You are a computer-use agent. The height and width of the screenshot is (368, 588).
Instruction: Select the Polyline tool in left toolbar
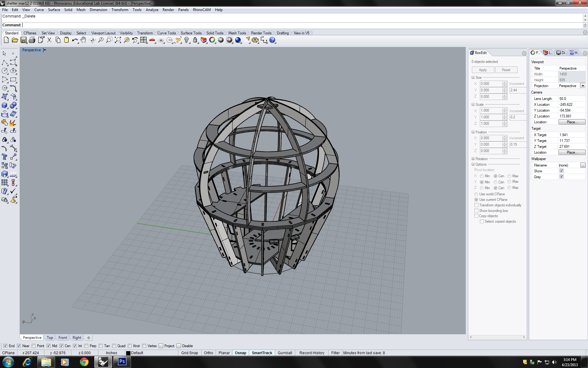(5, 63)
